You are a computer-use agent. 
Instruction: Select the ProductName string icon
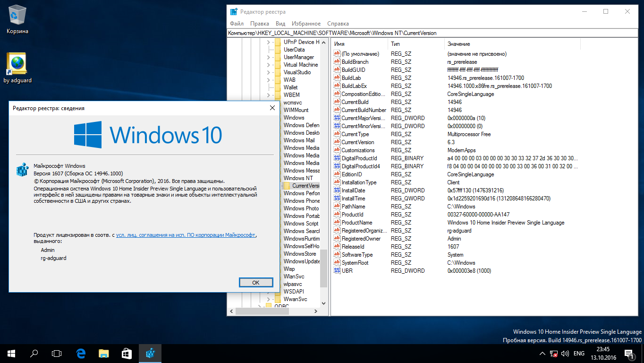[x=337, y=223]
